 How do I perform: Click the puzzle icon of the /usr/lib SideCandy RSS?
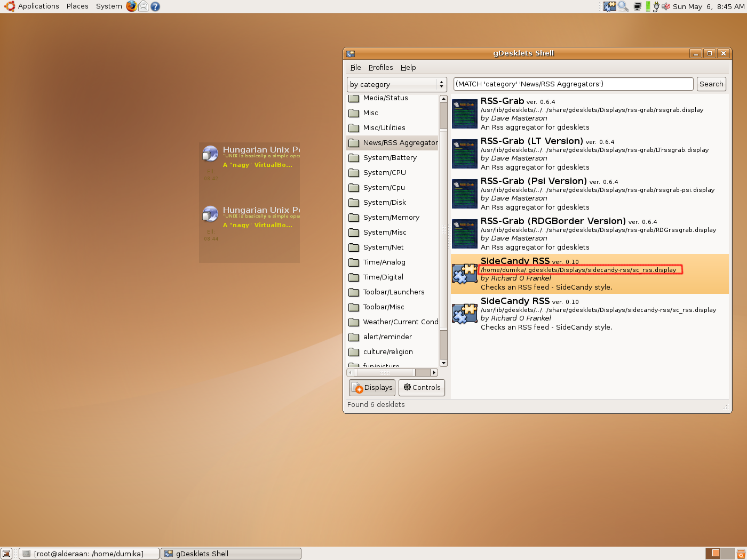coord(465,314)
